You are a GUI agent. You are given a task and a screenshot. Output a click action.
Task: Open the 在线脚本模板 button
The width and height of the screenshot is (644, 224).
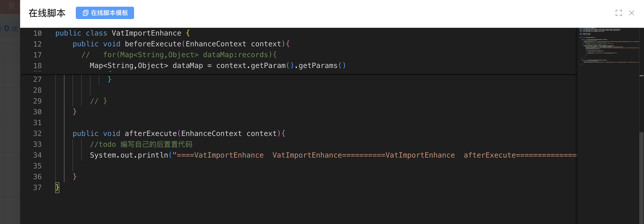pos(105,13)
